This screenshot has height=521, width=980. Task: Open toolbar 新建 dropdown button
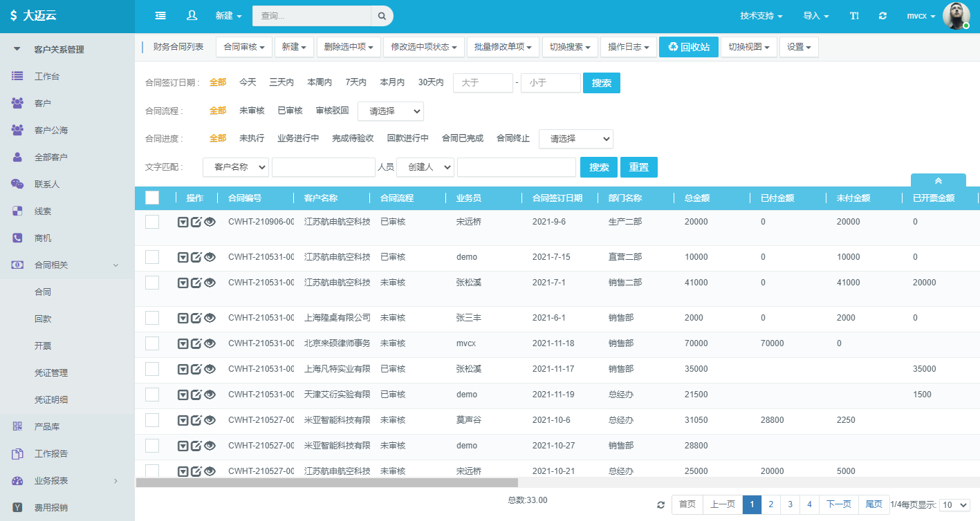(x=295, y=47)
